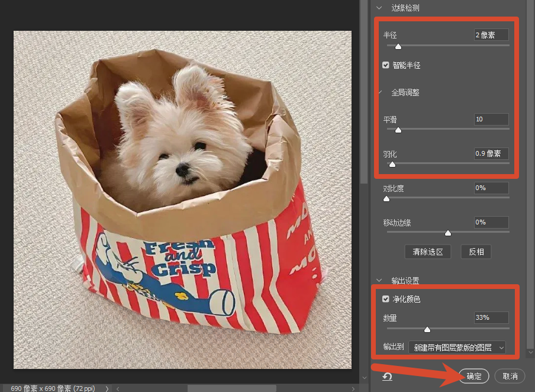Cancel with the 取消 button
535x392 pixels.
tap(510, 376)
